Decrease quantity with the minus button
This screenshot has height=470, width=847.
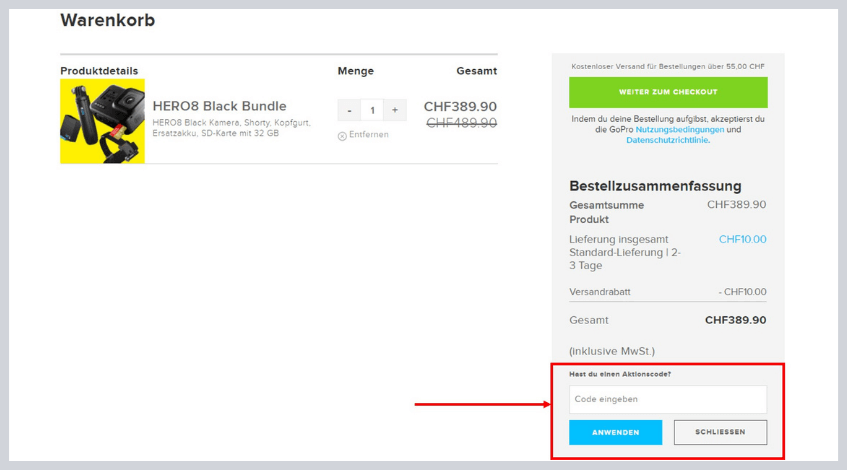point(349,110)
